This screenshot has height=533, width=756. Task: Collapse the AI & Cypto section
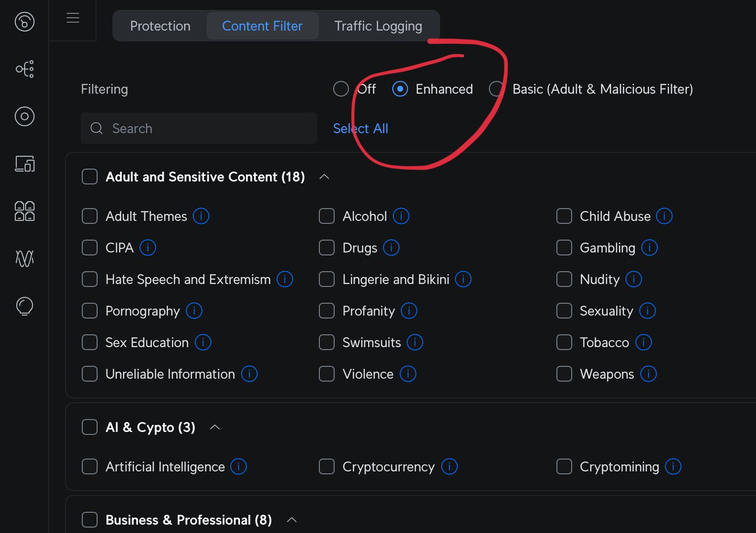pyautogui.click(x=215, y=427)
